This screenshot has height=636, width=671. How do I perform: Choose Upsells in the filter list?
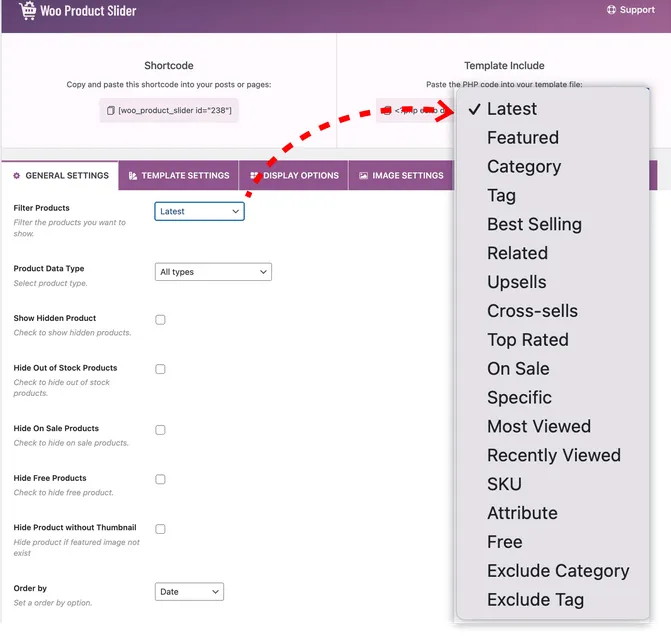pyautogui.click(x=553, y=282)
